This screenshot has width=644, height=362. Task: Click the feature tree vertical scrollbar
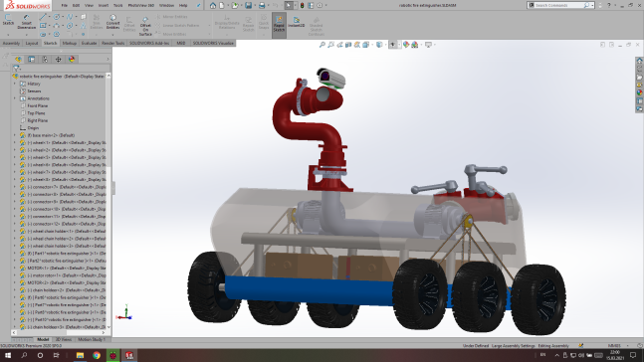tap(108, 202)
